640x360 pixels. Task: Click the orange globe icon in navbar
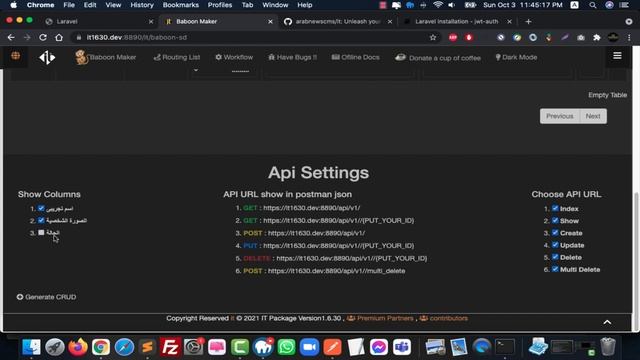click(16, 56)
